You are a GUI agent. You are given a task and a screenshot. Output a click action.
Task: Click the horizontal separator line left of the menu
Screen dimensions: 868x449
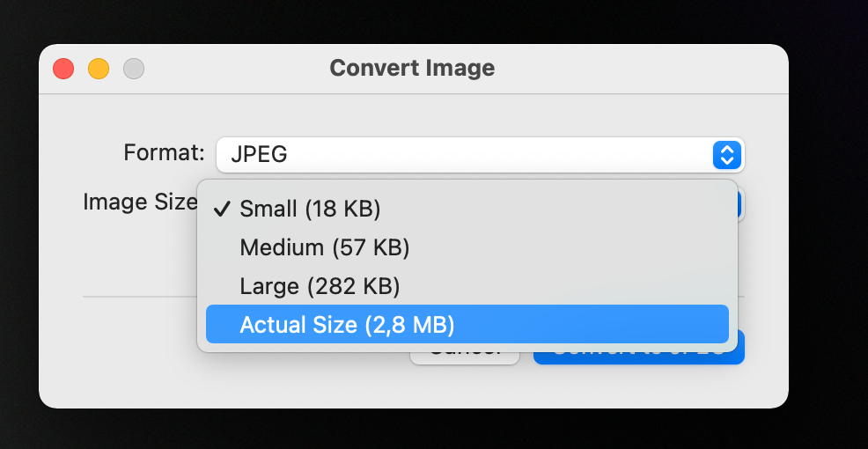point(139,296)
